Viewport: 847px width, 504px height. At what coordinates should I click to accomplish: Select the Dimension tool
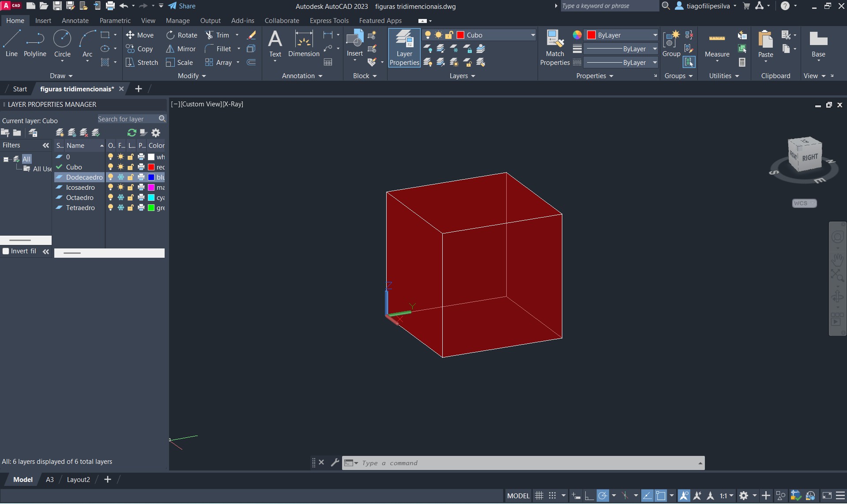click(x=304, y=44)
